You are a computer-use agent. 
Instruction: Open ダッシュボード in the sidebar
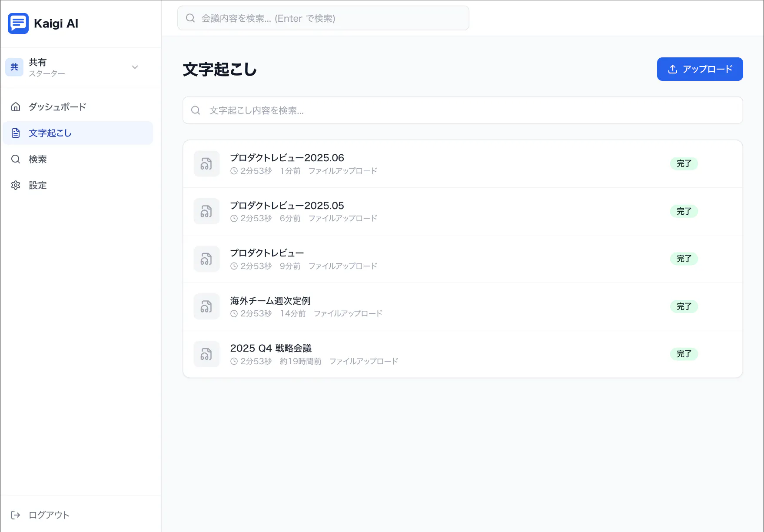[78, 107]
